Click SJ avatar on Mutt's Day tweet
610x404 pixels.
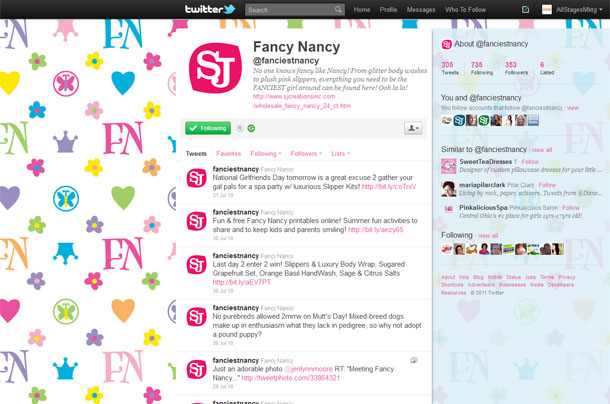(x=196, y=316)
